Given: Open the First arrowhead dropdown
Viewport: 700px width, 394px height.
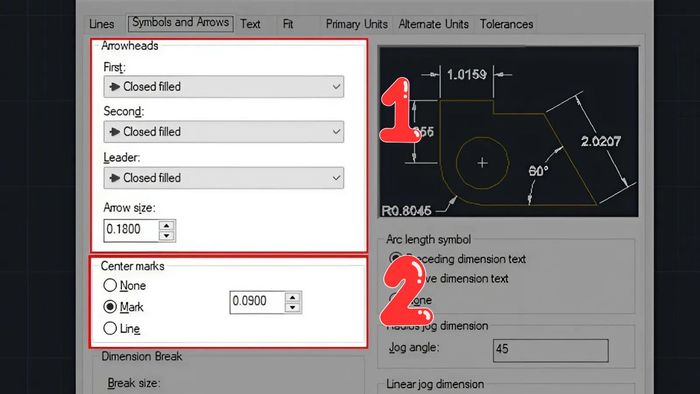Looking at the screenshot, I should tap(224, 87).
